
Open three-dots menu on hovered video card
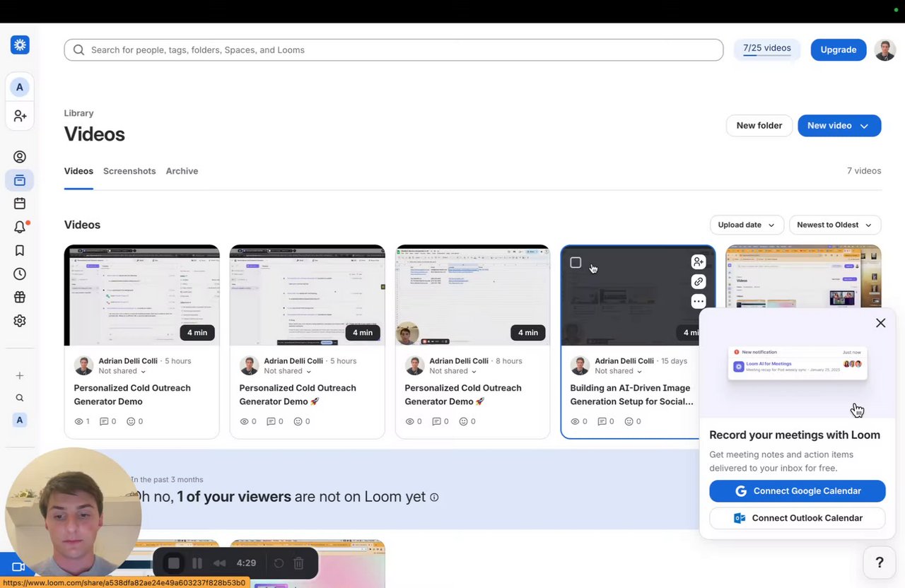699,302
